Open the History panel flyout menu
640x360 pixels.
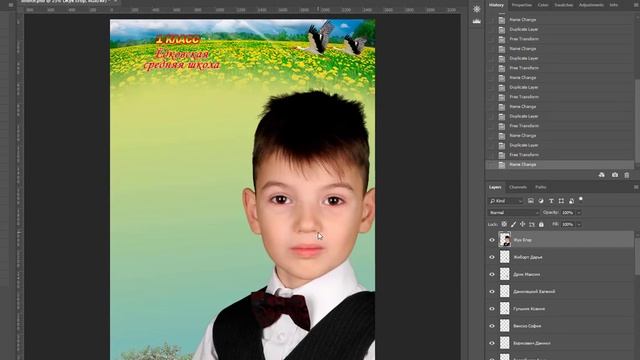[636, 5]
